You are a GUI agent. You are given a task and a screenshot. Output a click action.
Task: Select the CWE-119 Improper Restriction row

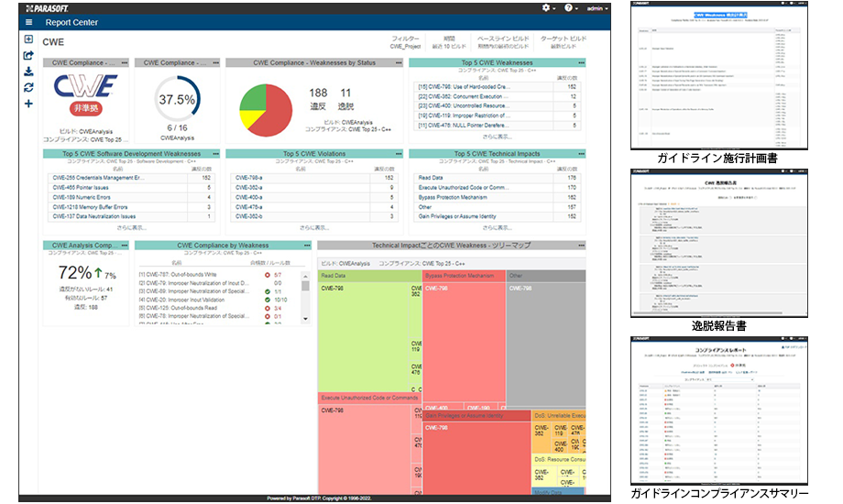click(497, 115)
